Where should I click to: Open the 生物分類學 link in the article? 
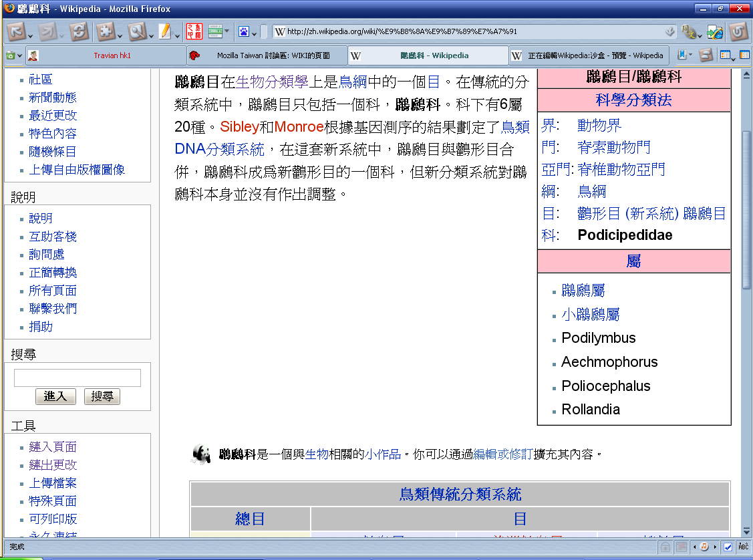click(272, 82)
